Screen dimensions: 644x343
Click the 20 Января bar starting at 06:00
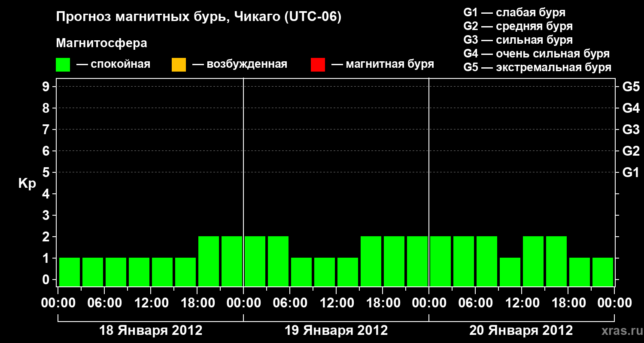pyautogui.click(x=487, y=261)
